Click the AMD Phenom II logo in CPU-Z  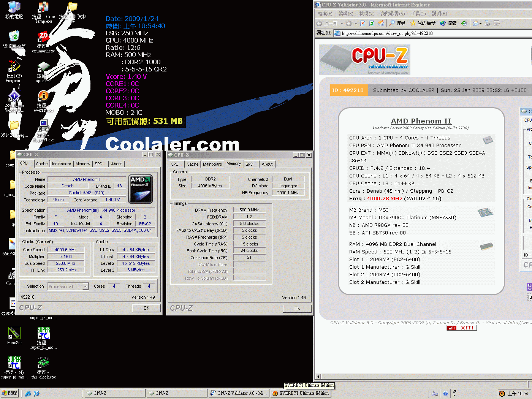pyautogui.click(x=141, y=189)
